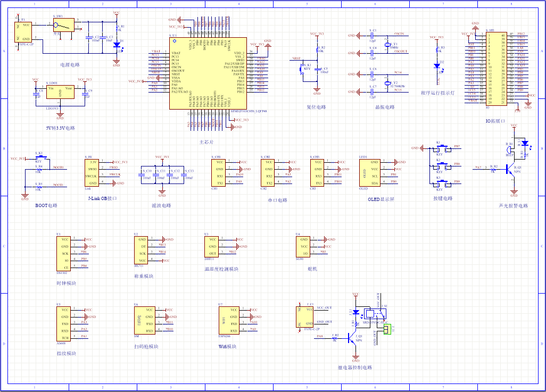Click the 'J-Link OB接口' label

pos(102,198)
